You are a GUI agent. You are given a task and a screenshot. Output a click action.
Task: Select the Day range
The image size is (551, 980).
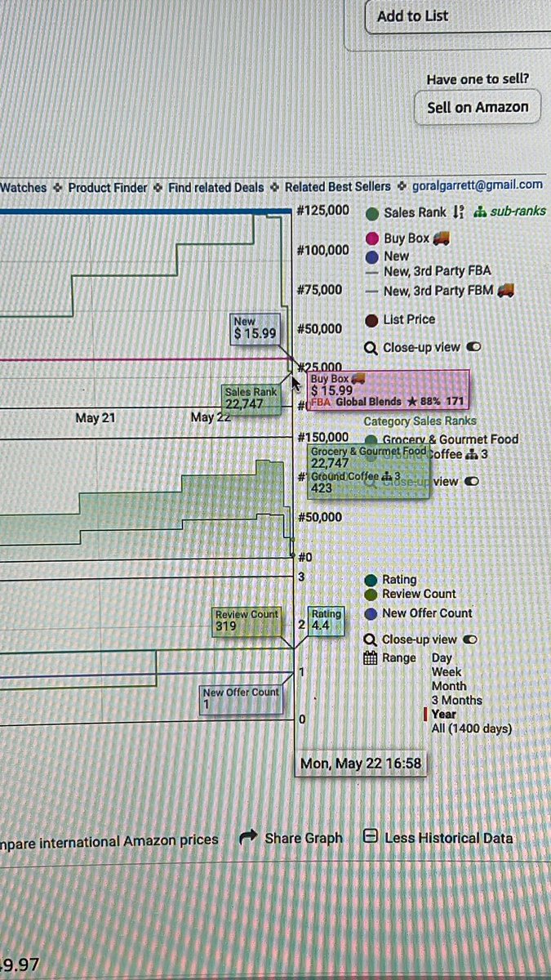(x=442, y=658)
